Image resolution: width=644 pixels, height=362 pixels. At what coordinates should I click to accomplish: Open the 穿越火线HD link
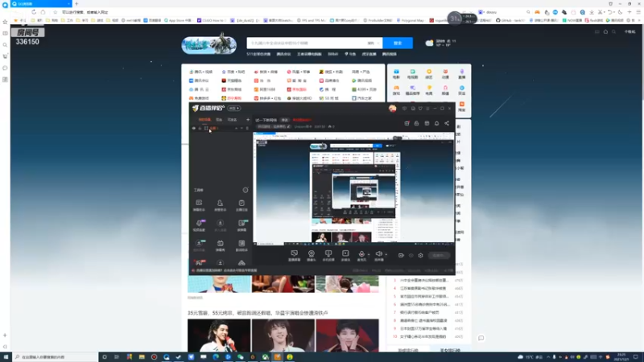(299, 98)
